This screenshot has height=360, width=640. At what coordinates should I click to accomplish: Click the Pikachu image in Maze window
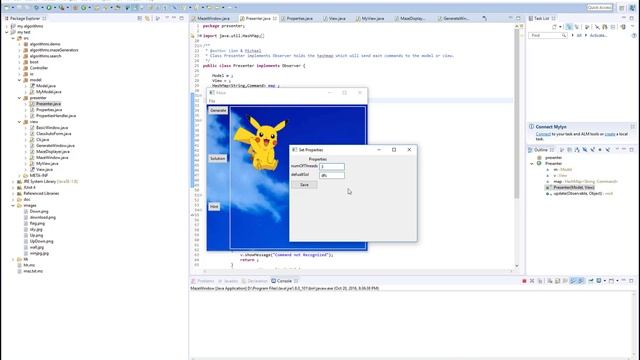262,142
